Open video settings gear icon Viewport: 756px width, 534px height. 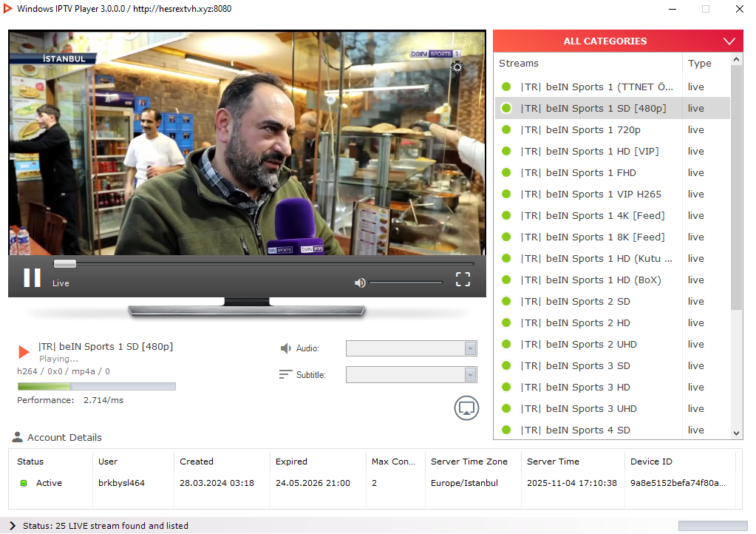tap(457, 68)
